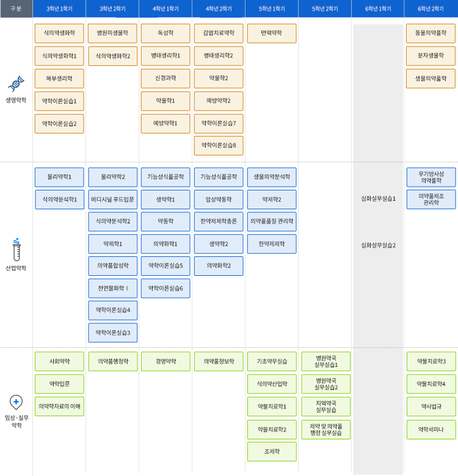Open the 의약품품질 관리학 course
458x476 pixels.
tap(272, 222)
